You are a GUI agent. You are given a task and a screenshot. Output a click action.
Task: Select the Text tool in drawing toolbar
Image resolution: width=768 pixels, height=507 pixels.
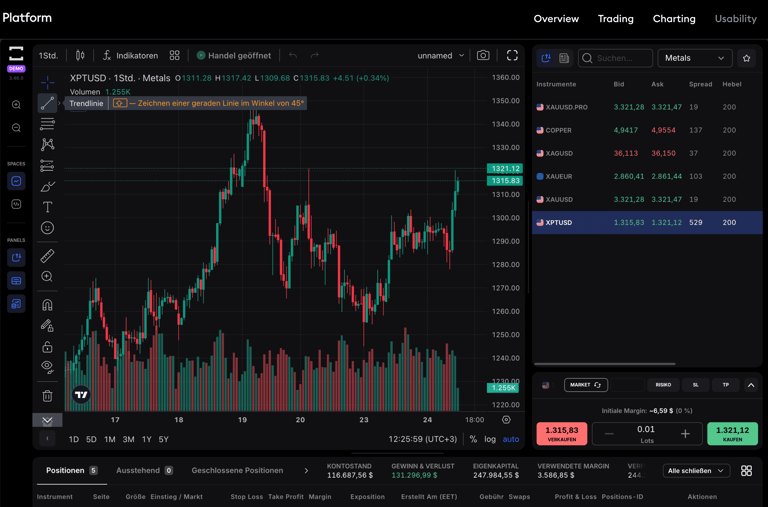point(47,207)
